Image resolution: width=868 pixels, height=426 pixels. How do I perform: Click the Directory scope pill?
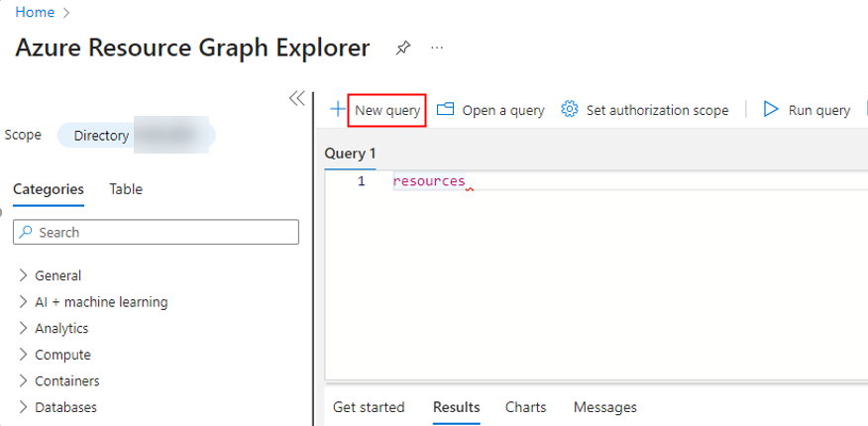[136, 136]
